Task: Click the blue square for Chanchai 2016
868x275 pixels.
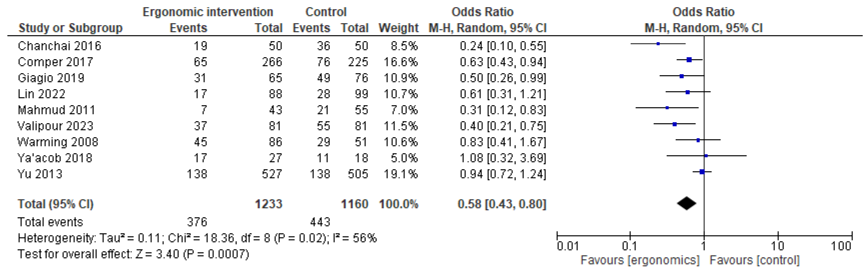Action: 658,44
